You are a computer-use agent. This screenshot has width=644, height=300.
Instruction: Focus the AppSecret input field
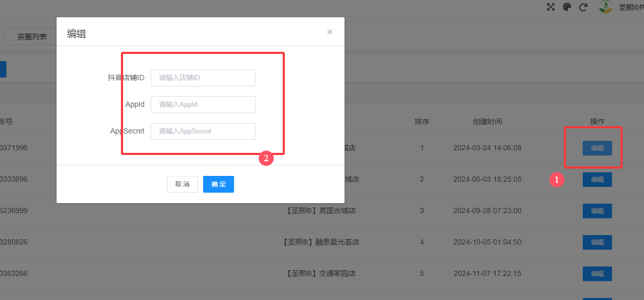[x=203, y=131]
